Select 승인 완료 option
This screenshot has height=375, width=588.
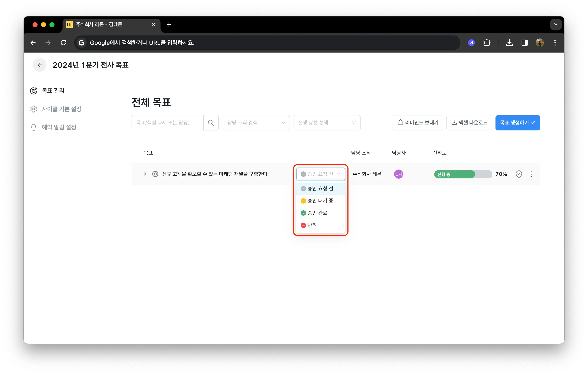[x=320, y=213]
